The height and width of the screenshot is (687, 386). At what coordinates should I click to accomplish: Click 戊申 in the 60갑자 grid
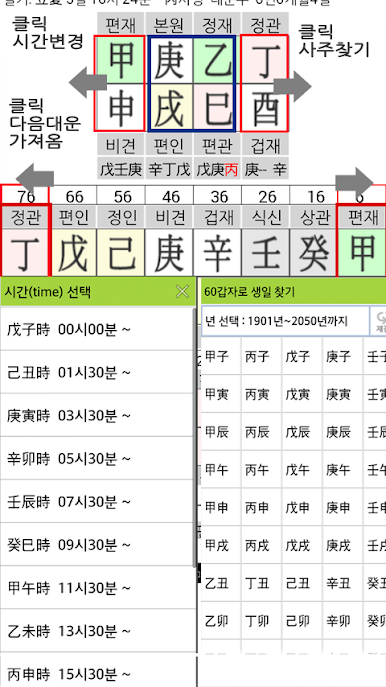302,507
